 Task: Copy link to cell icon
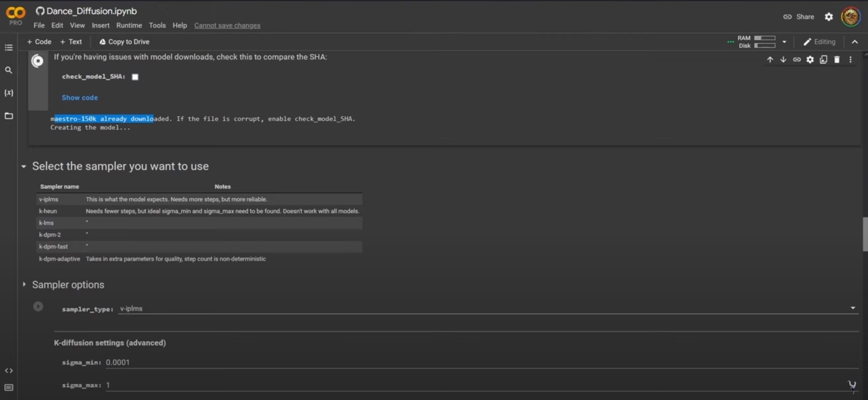coord(797,60)
